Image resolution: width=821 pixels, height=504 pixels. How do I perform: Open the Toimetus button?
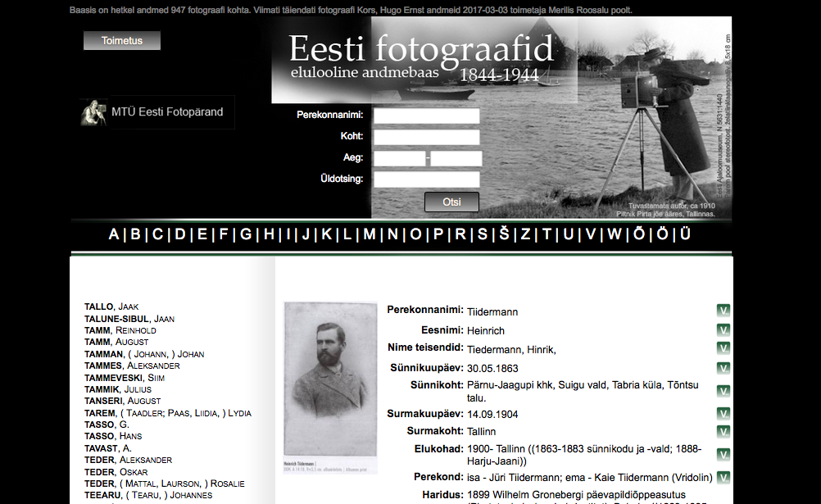[122, 40]
